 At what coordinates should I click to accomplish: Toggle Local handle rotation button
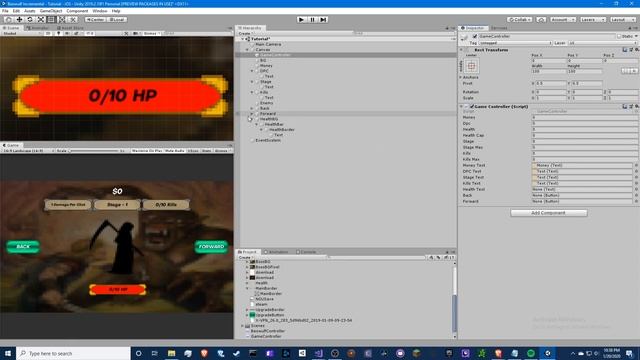117,20
